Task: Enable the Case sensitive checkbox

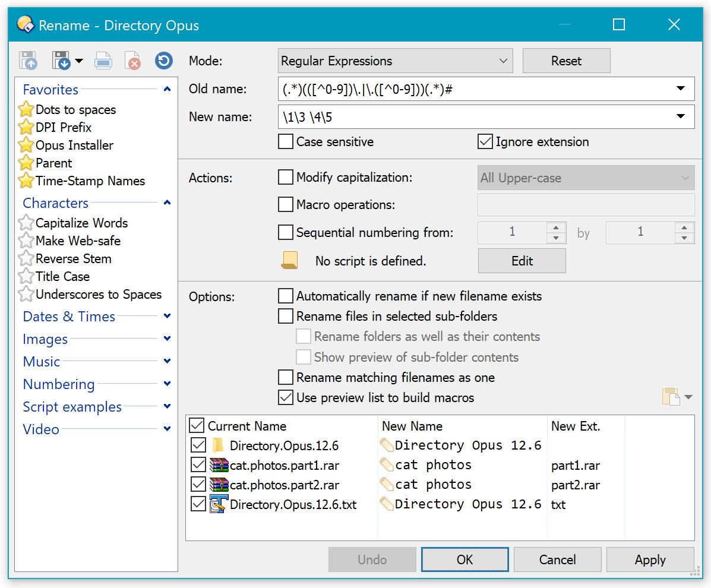Action: click(x=285, y=141)
